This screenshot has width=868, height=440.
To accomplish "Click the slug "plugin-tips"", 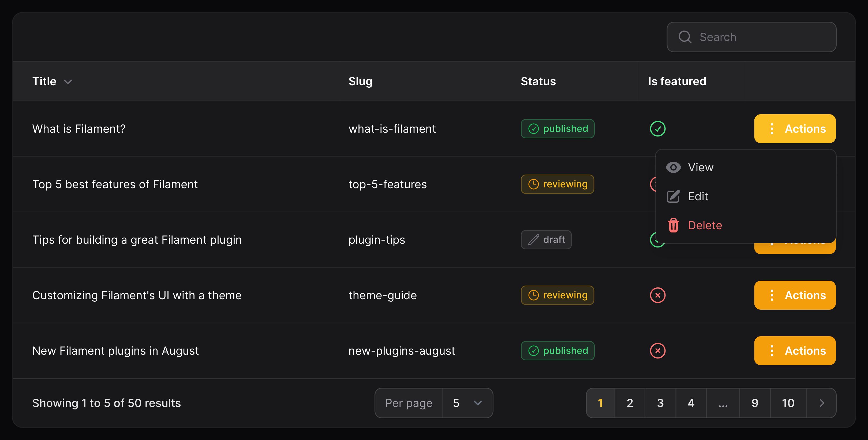I will tap(377, 240).
